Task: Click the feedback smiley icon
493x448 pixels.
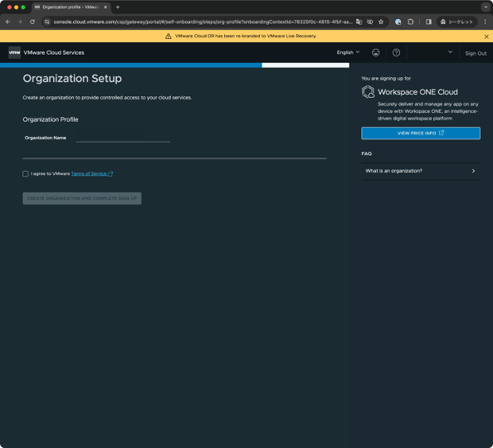Action: point(376,52)
